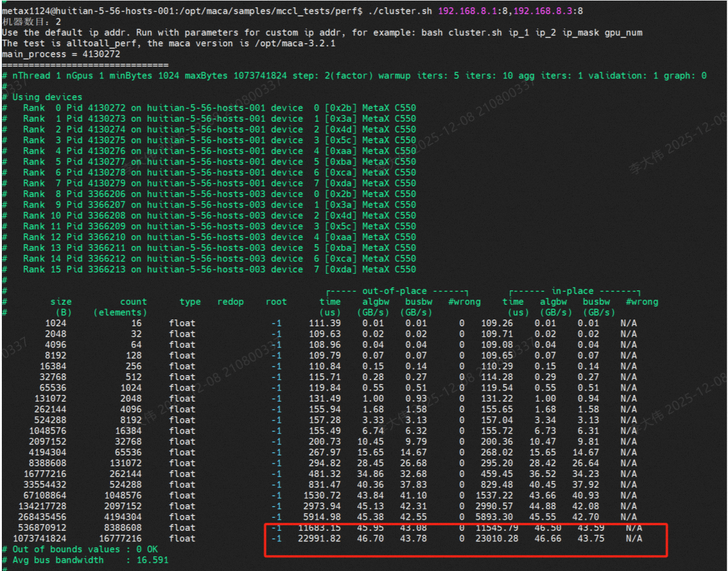
Task: Click the in-place busbw value 43.75
Action: pos(591,538)
